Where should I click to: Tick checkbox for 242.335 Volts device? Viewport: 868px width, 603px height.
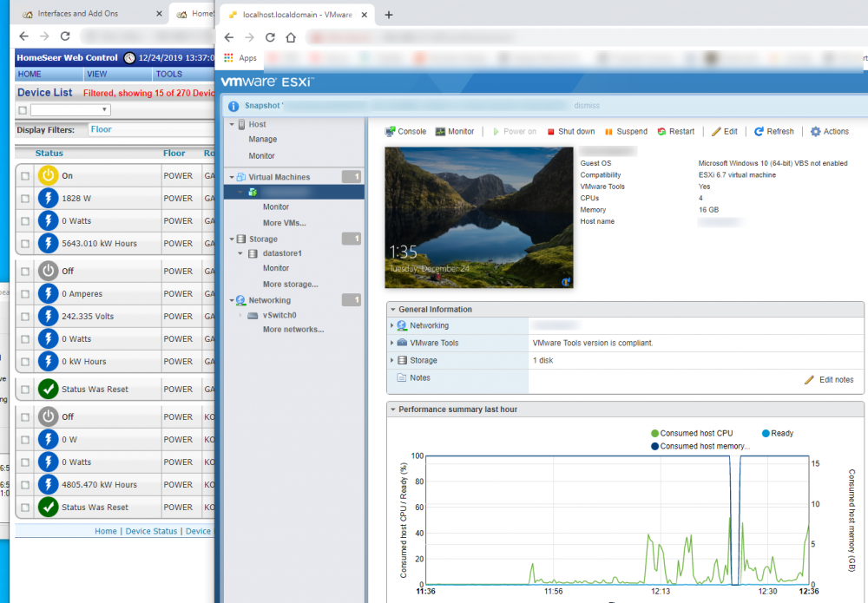tap(25, 317)
